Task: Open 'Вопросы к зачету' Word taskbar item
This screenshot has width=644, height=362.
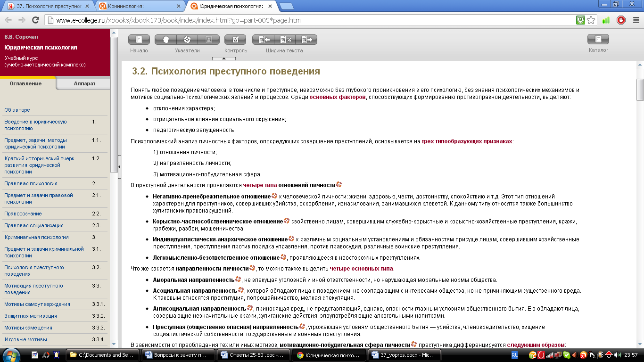Action: pos(179,355)
